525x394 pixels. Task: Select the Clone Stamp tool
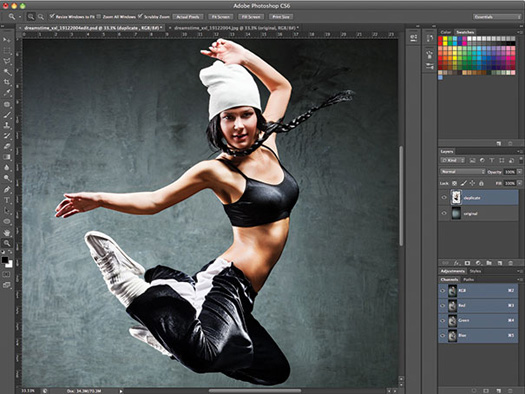[7, 125]
